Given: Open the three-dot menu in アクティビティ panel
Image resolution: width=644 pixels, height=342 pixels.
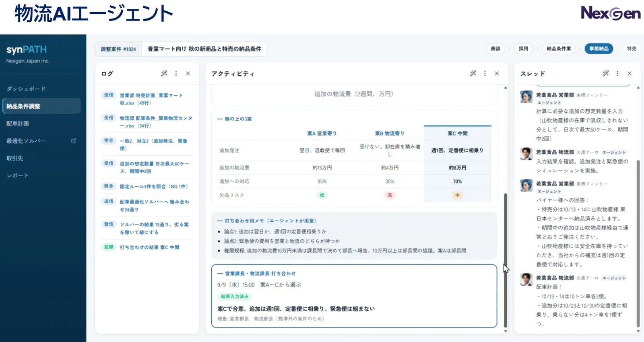Looking at the screenshot, I should click(485, 73).
